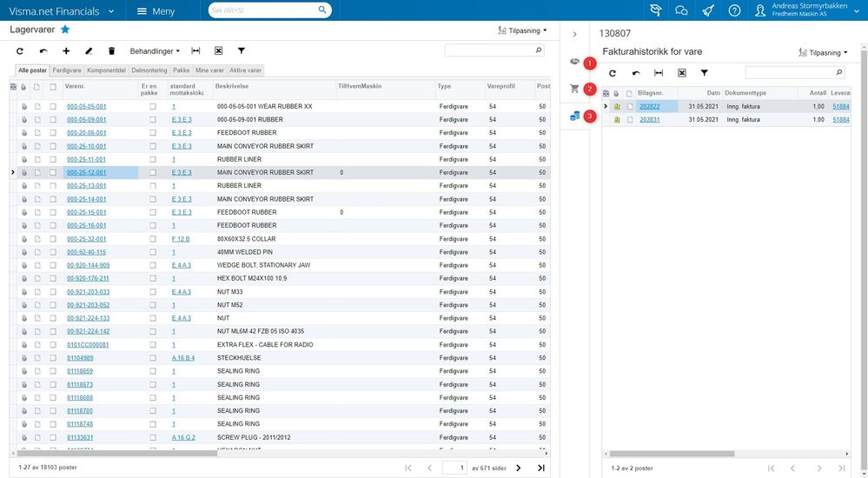Open filter in Fakturahistorikk toolbar
Viewport: 868px width, 478px height.
click(x=704, y=73)
